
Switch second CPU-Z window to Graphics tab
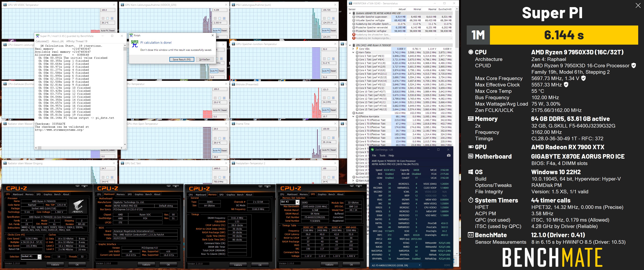tap(139, 194)
